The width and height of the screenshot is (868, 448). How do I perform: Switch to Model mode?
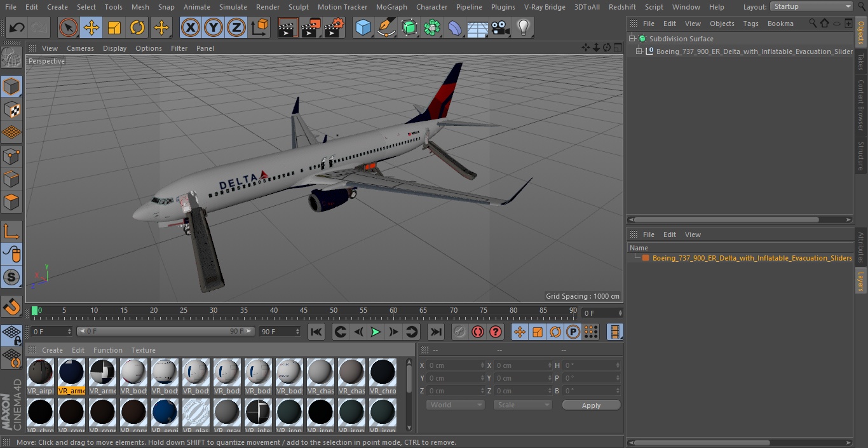pyautogui.click(x=11, y=86)
